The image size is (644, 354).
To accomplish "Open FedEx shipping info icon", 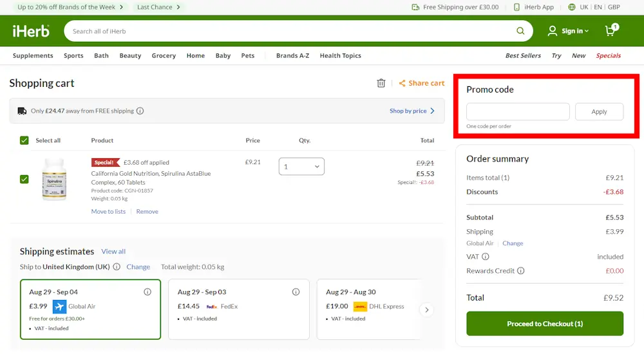I will tap(296, 292).
